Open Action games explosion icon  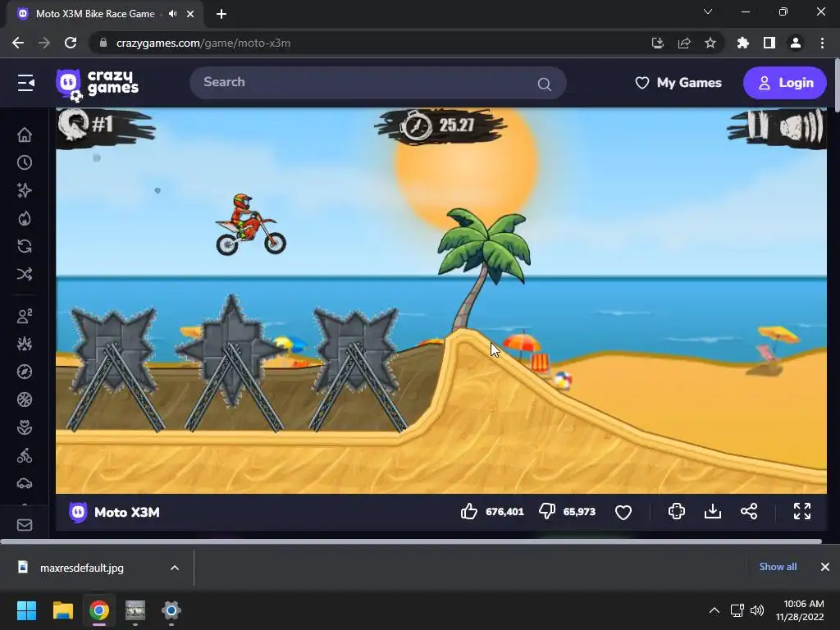[25, 344]
